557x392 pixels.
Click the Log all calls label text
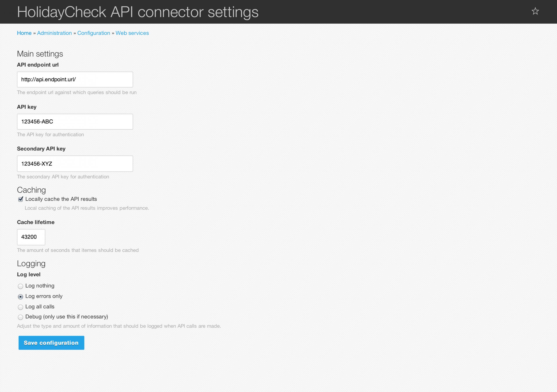click(x=40, y=307)
